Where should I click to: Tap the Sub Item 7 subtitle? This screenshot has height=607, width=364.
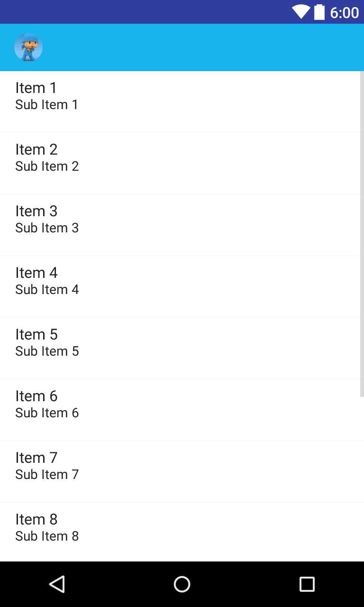[x=47, y=474]
